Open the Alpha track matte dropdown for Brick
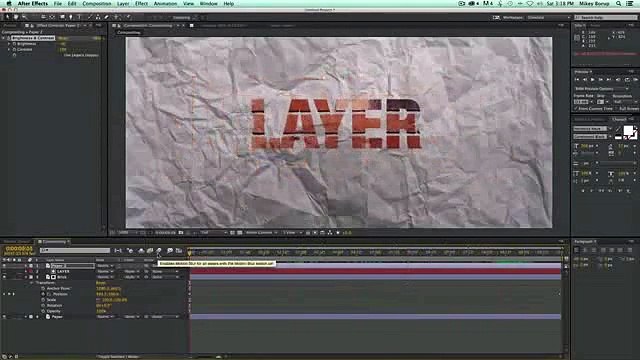The width and height of the screenshot is (640, 360). (x=132, y=277)
